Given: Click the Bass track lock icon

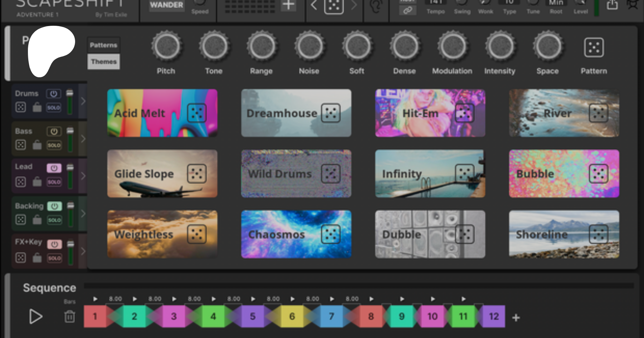Looking at the screenshot, I should pyautogui.click(x=37, y=145).
